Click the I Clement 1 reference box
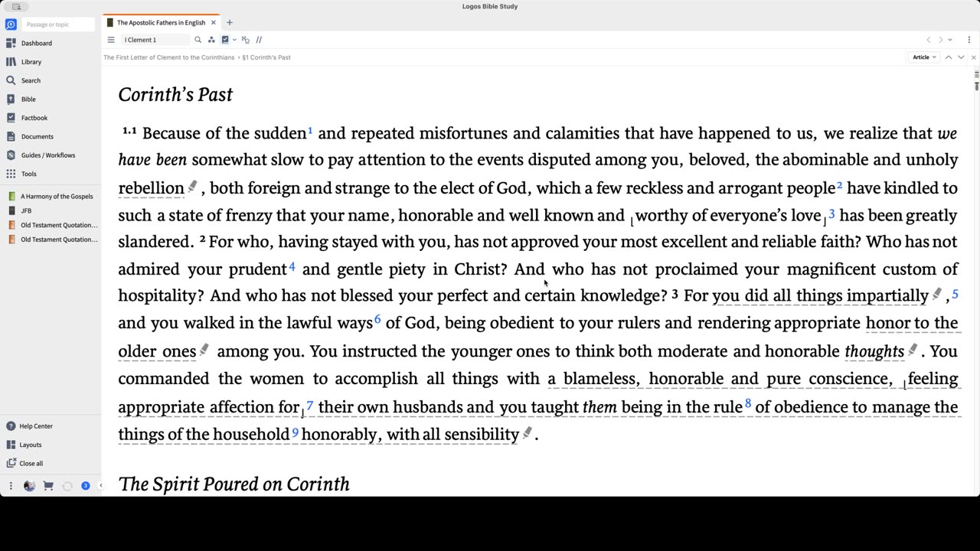The image size is (980, 551). pyautogui.click(x=155, y=40)
